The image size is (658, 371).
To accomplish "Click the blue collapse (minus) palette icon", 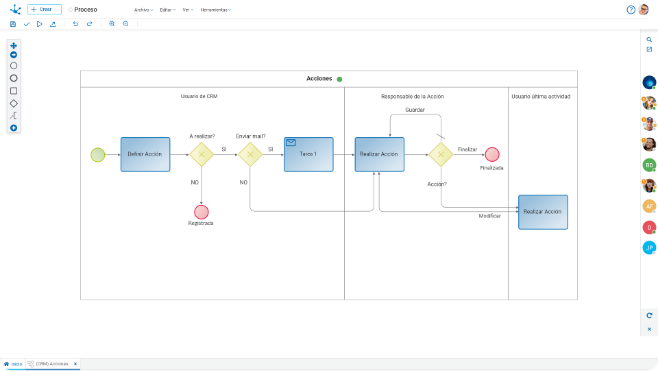I will (x=13, y=55).
